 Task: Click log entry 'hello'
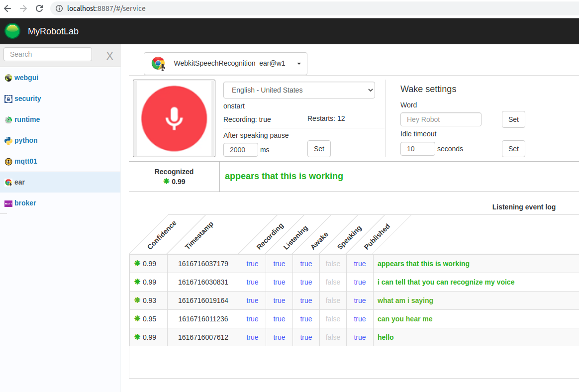386,337
